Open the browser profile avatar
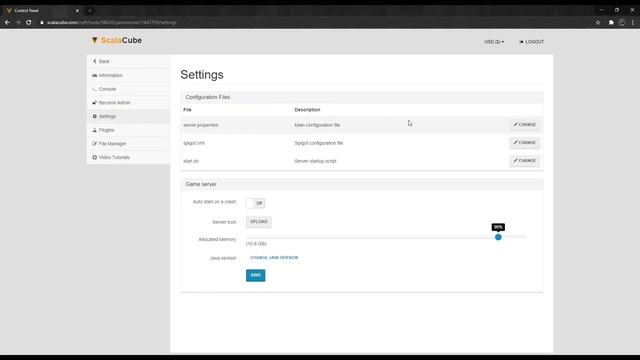The height and width of the screenshot is (360, 640). point(622,22)
